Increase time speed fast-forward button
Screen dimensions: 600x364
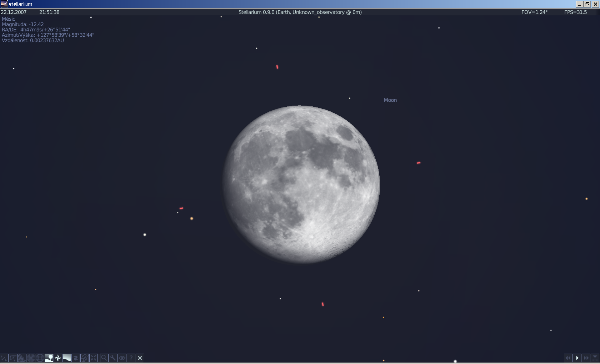586,358
